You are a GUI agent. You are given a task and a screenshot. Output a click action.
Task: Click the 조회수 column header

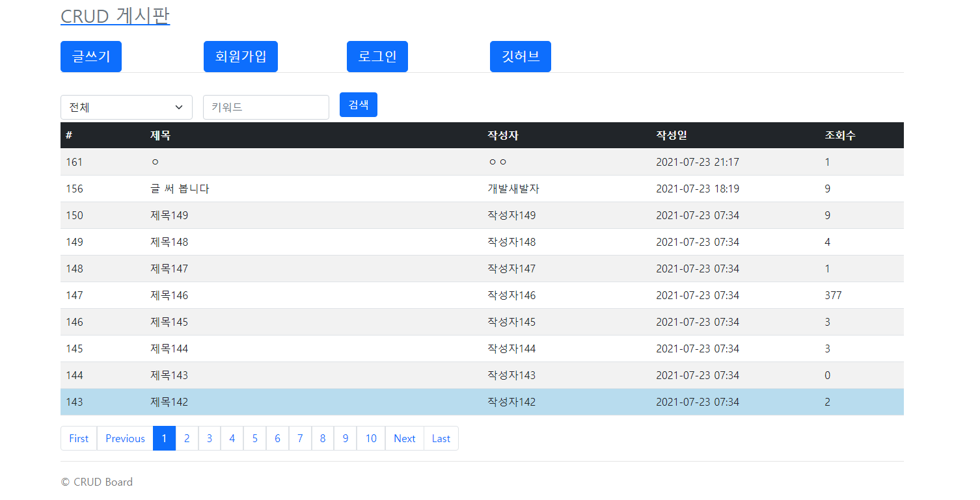tap(840, 136)
